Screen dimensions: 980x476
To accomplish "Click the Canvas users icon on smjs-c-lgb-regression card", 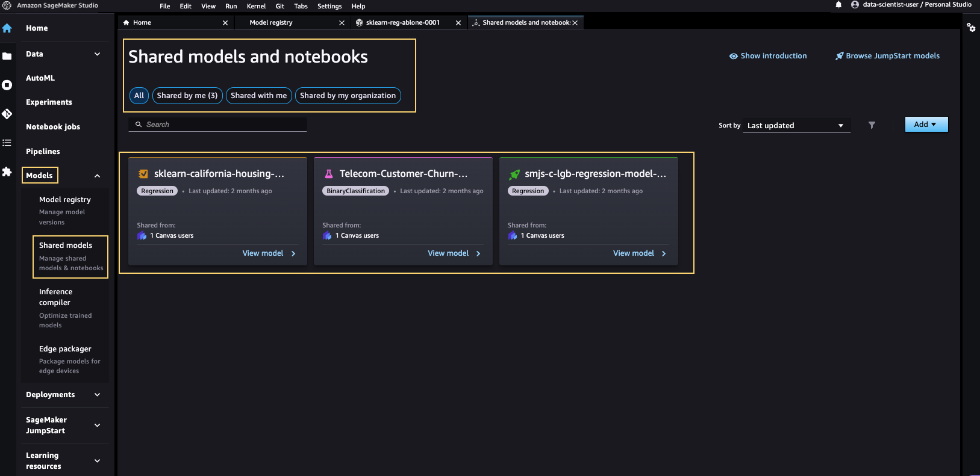I will 513,236.
